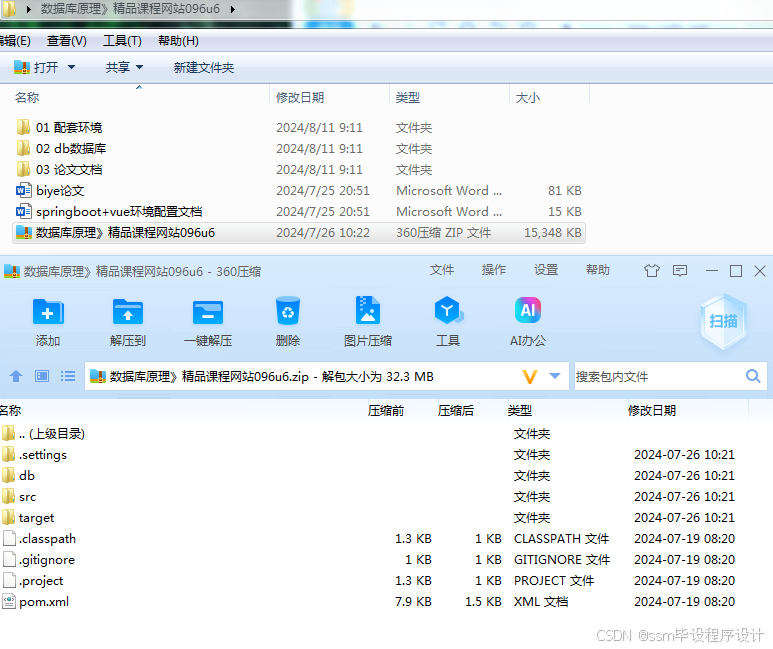Click the 解压到 (Extract to) icon

[128, 312]
